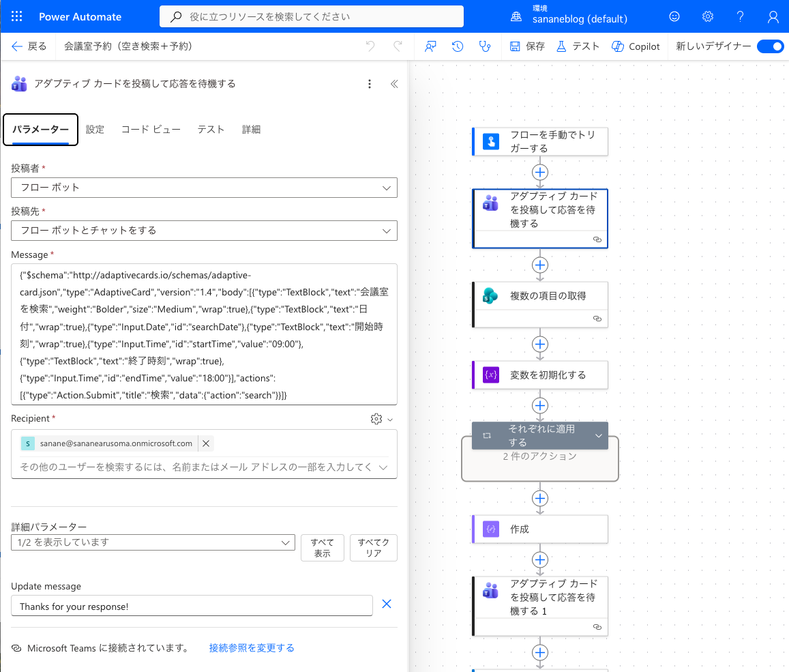Screen dimensions: 789x672
Task: Run the flow checker stethoscope icon
Action: [485, 46]
